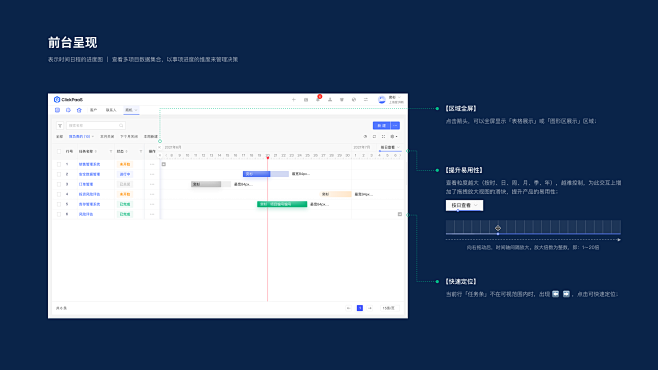Click the globe icon in the top header
This screenshot has height=370, width=658.
(x=354, y=99)
